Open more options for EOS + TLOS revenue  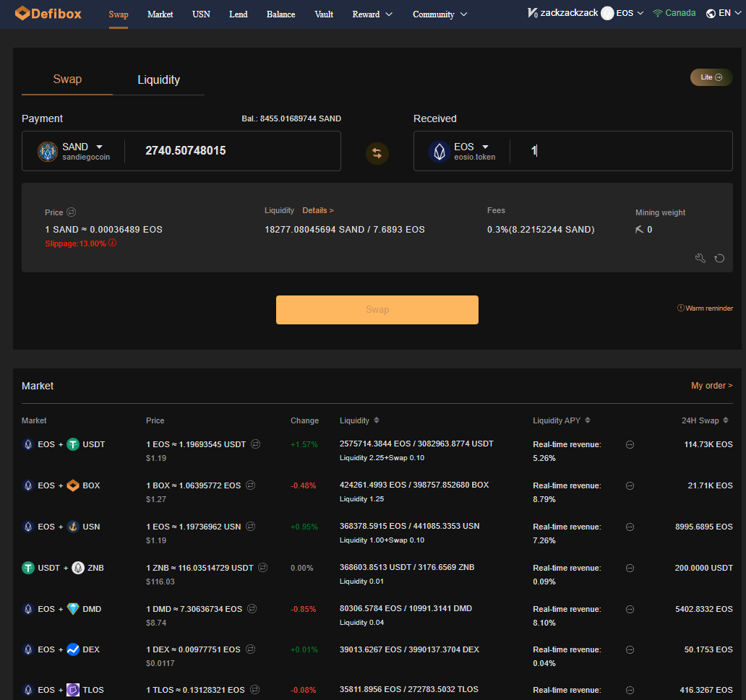tap(630, 690)
